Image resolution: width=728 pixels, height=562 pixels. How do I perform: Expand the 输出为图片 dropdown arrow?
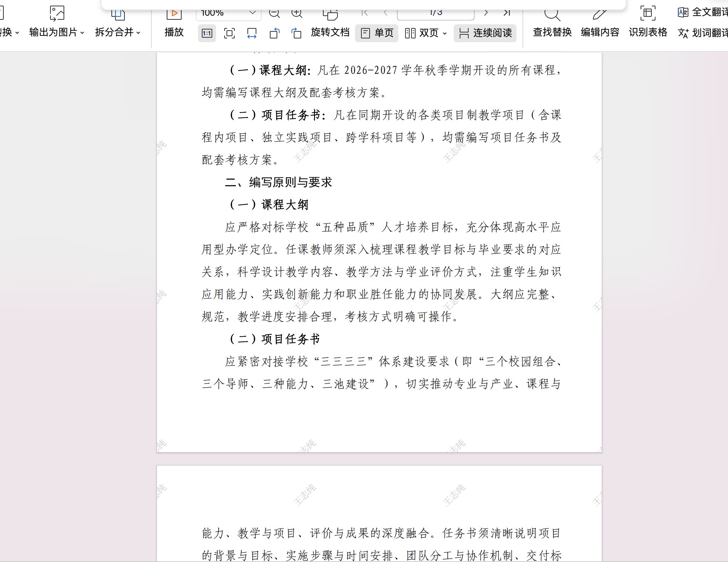click(x=82, y=33)
